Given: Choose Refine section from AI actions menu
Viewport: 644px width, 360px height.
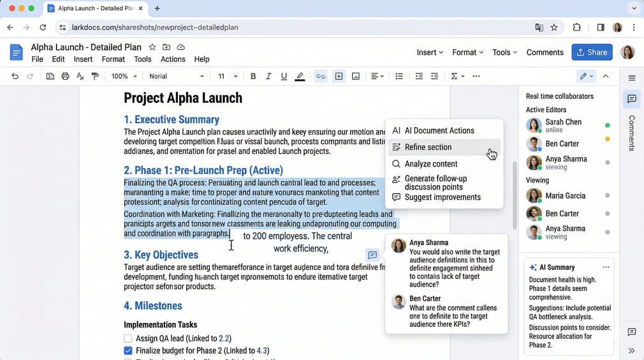Looking at the screenshot, I should 428,147.
